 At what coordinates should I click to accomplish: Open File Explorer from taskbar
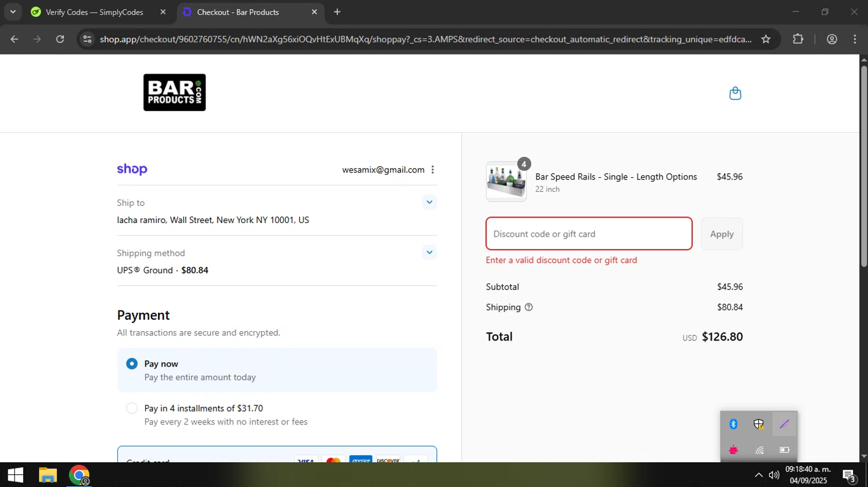coord(47,475)
